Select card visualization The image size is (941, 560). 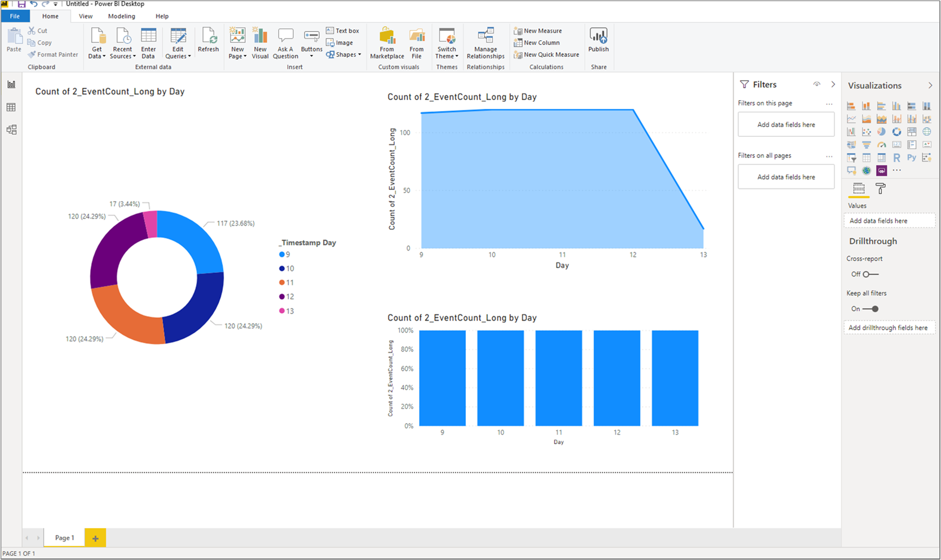point(897,144)
